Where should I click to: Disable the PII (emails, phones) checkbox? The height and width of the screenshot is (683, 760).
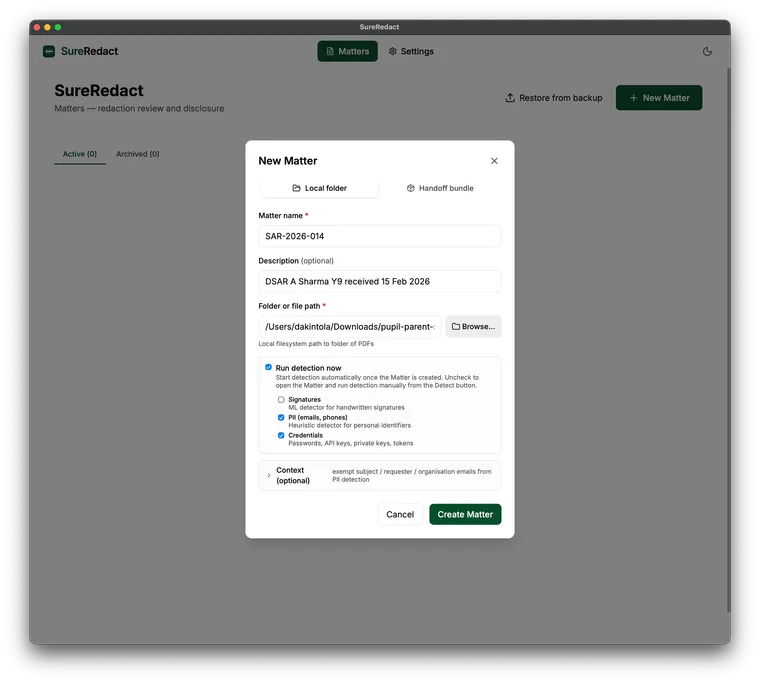[x=281, y=417]
